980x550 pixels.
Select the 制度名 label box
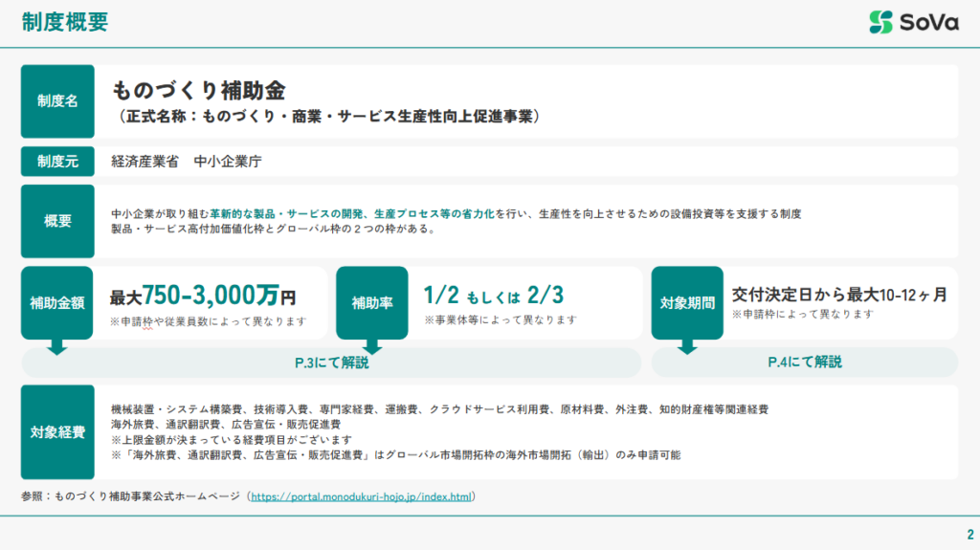(57, 100)
